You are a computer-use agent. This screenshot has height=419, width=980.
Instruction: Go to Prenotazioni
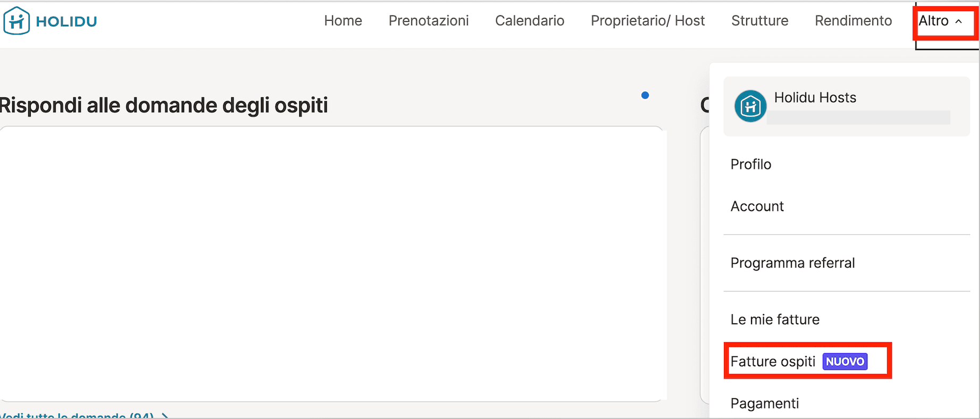pyautogui.click(x=428, y=21)
